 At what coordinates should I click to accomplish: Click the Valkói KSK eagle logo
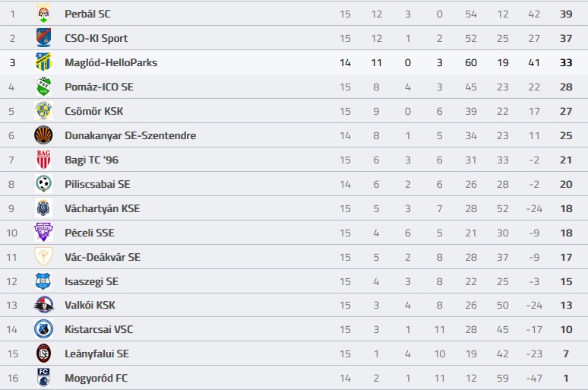tap(43, 305)
